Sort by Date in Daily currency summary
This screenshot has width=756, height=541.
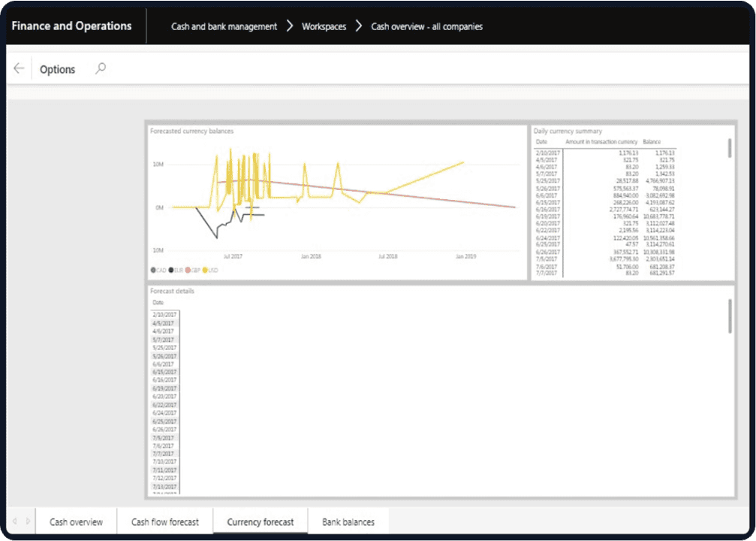point(541,142)
